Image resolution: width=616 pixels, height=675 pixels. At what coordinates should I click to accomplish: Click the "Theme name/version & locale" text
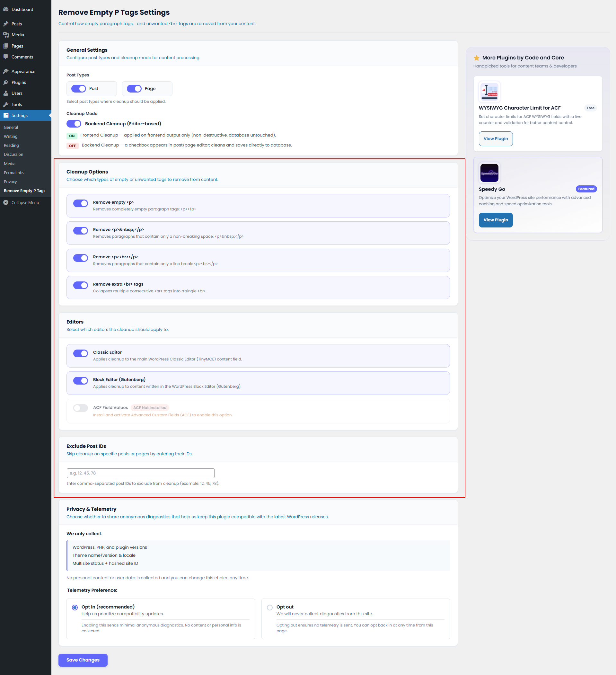point(104,555)
